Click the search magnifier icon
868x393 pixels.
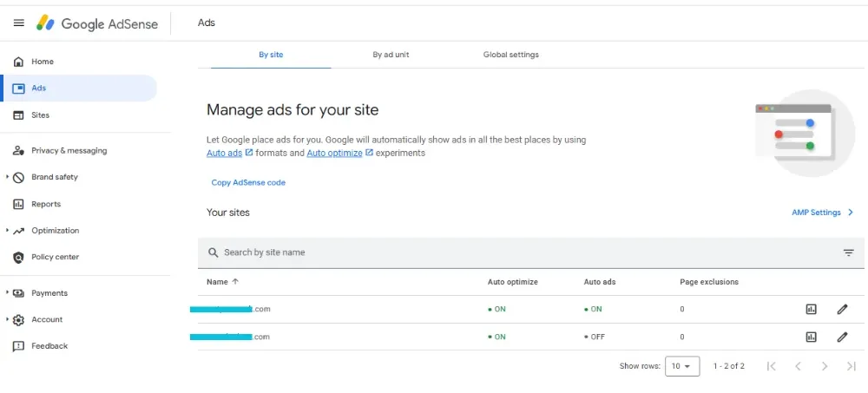coord(214,252)
